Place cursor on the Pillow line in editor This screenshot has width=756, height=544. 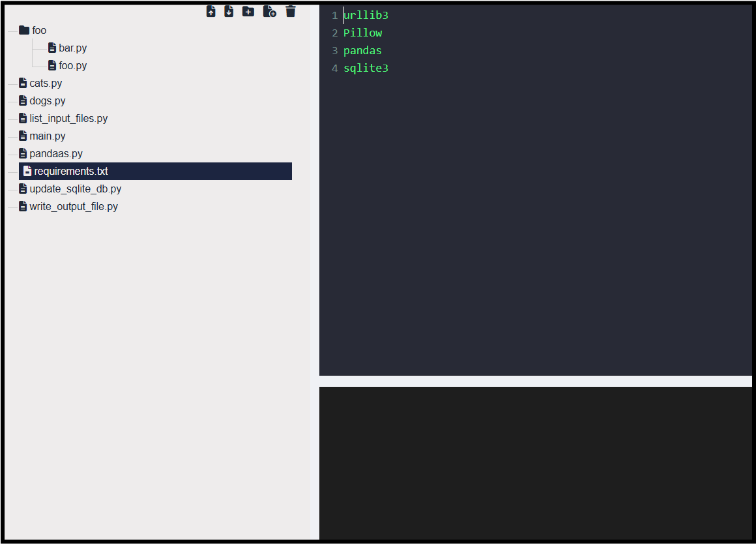pos(362,33)
